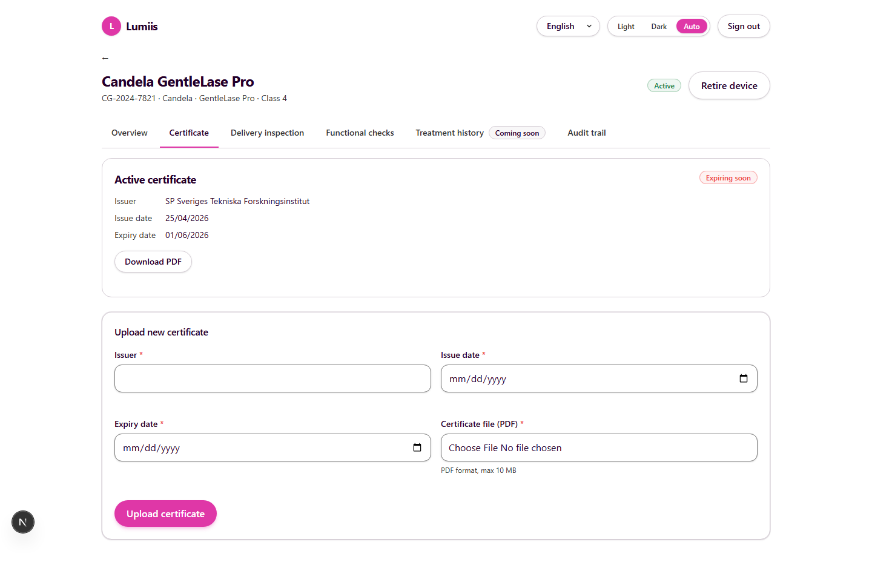Click expiry date value 01/06/2026

point(187,235)
